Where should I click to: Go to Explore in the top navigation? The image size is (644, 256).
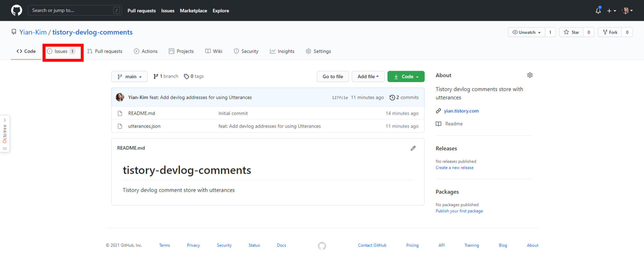(x=221, y=11)
